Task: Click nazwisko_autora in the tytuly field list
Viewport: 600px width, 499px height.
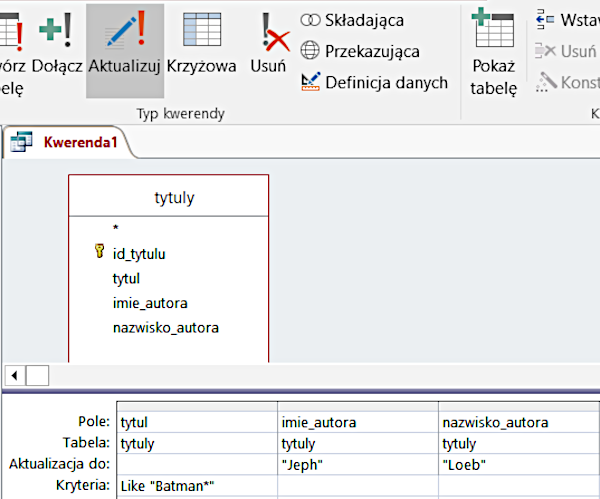Action: pos(165,327)
